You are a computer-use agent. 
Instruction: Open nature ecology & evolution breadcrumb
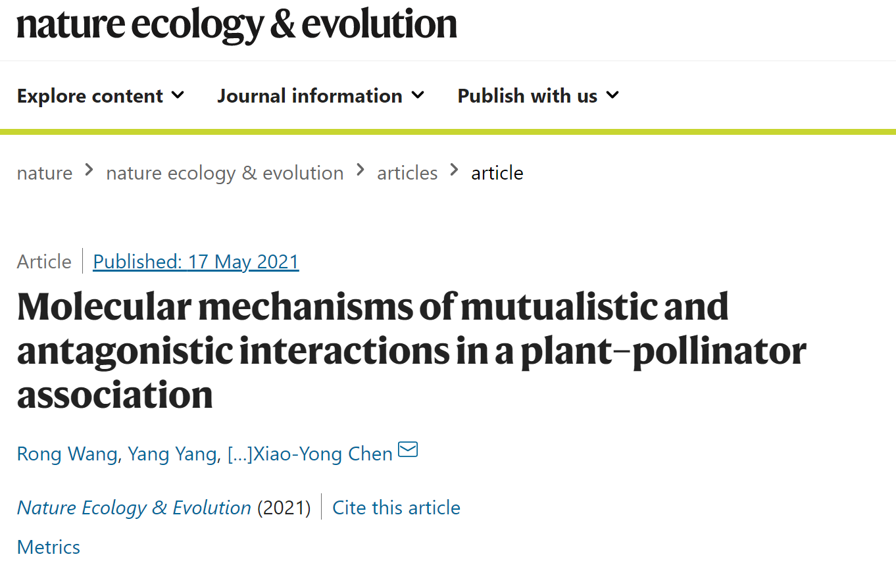225,173
